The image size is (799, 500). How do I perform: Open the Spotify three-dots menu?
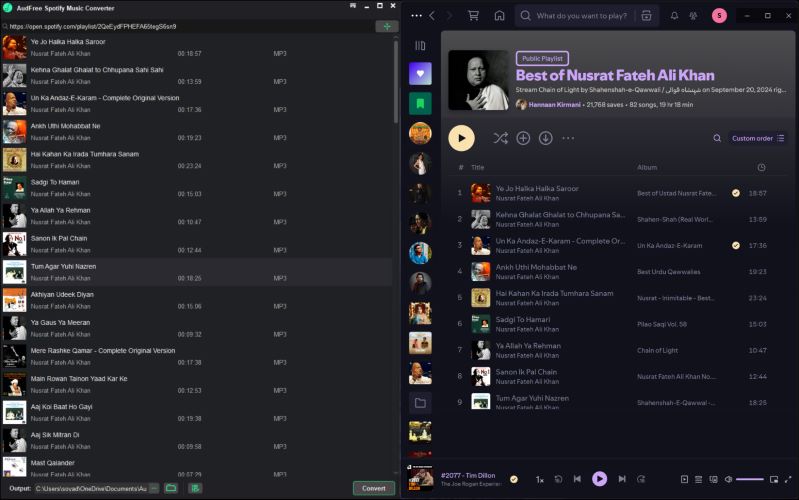416,16
